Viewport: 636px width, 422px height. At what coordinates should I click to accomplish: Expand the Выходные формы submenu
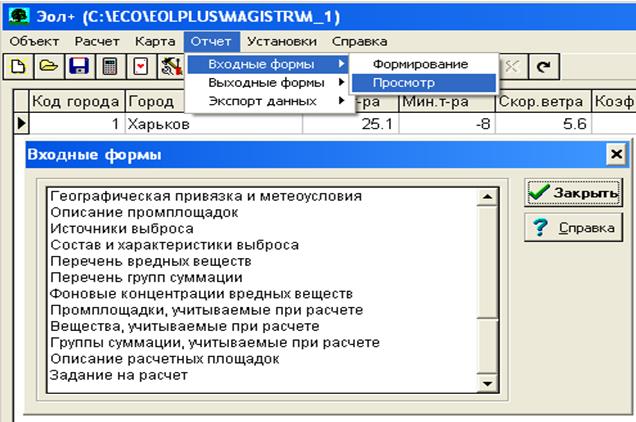point(266,82)
